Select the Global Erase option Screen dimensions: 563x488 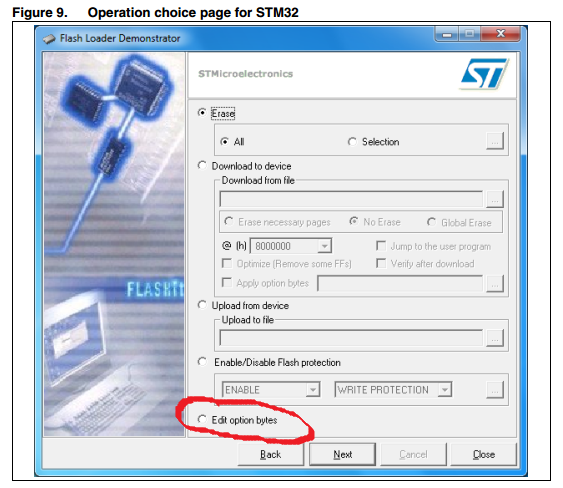click(432, 222)
